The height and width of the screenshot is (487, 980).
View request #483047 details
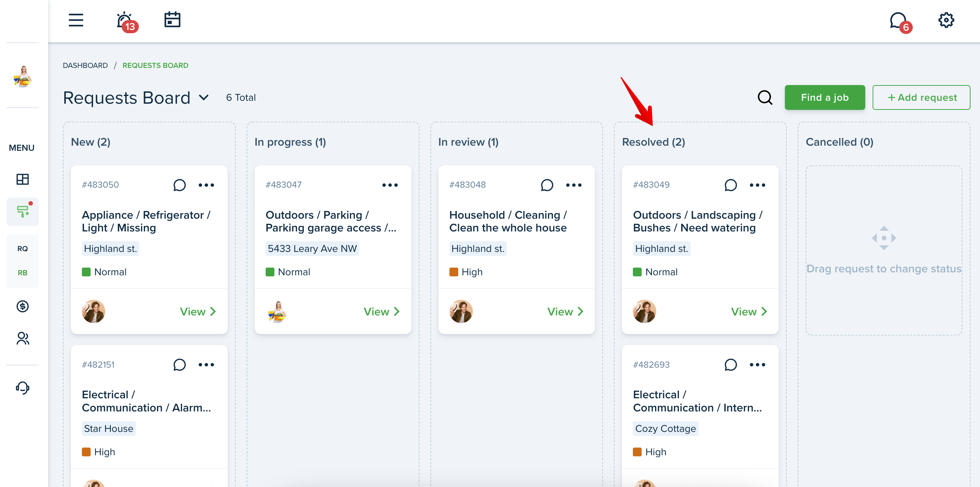tap(381, 312)
